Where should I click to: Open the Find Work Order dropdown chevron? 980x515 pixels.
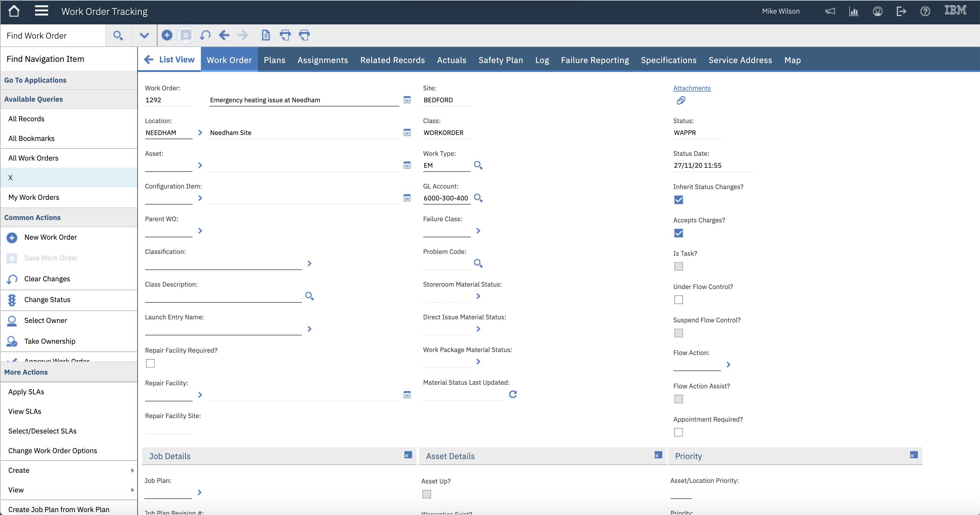144,36
